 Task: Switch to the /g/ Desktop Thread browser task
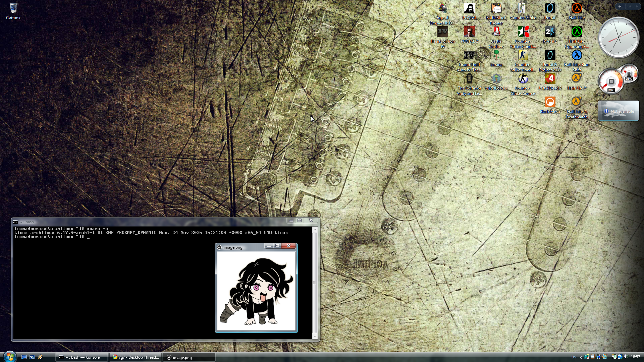[136, 357]
